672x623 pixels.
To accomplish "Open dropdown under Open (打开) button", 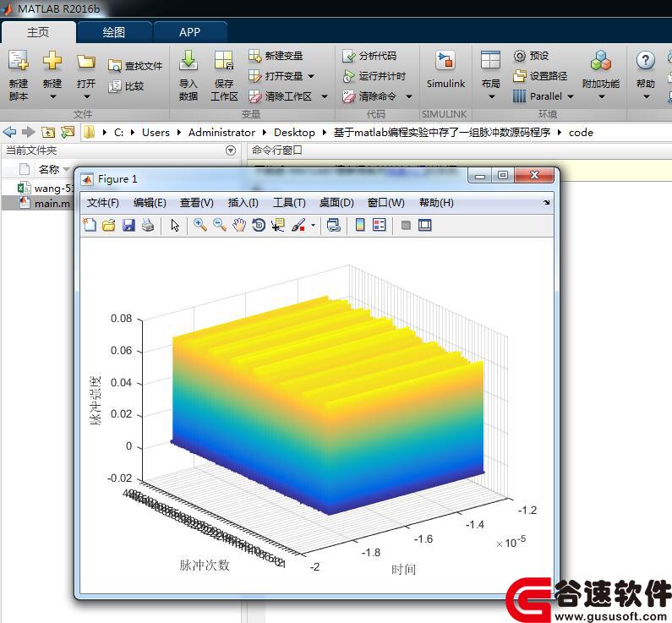I will click(86, 97).
